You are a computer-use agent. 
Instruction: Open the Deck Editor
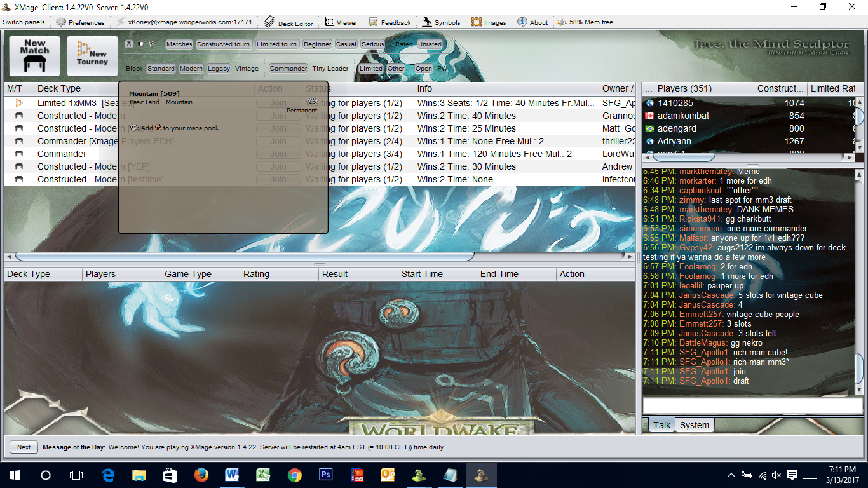(x=289, y=22)
